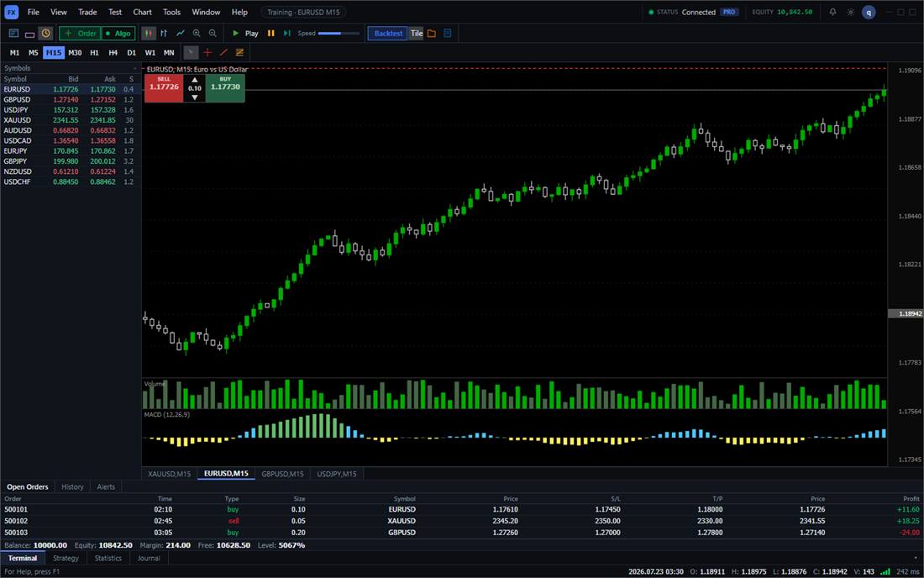Select the red crosshair tool
The image size is (924, 578).
click(207, 52)
